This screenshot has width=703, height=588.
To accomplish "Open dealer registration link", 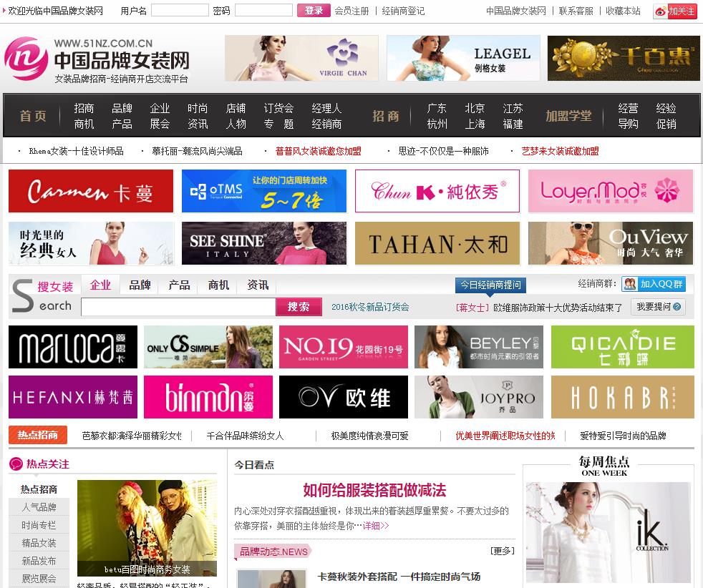I will point(403,11).
